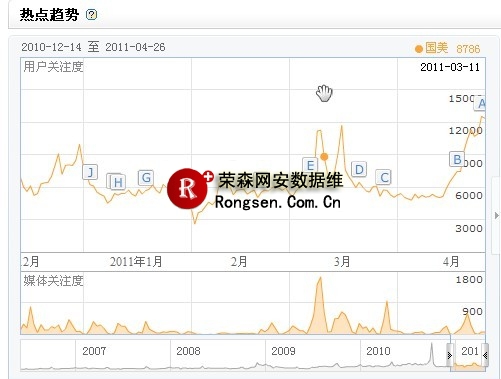Open news marker C on the trend line

point(384,177)
